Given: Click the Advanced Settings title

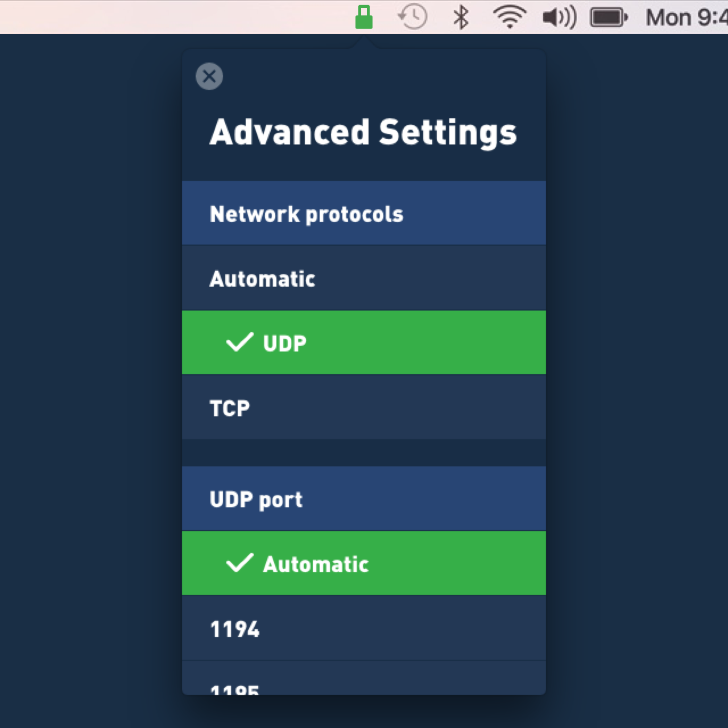Looking at the screenshot, I should [363, 132].
